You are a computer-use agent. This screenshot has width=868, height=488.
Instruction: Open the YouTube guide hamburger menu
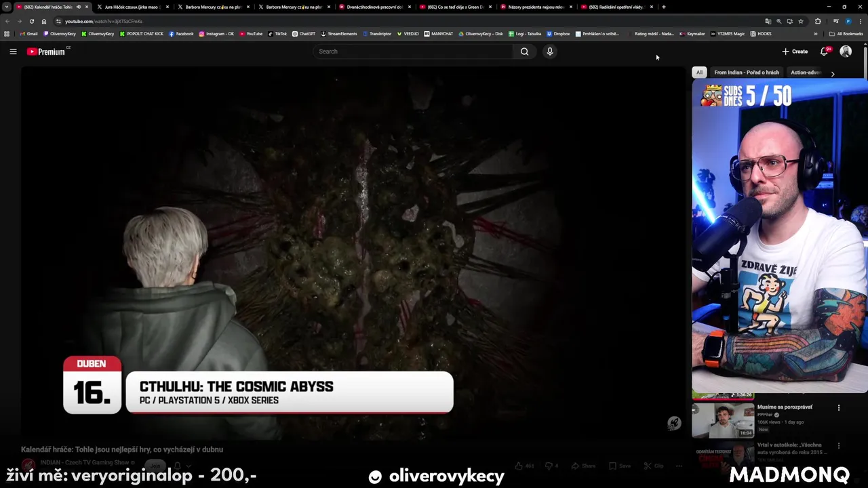[x=13, y=52]
